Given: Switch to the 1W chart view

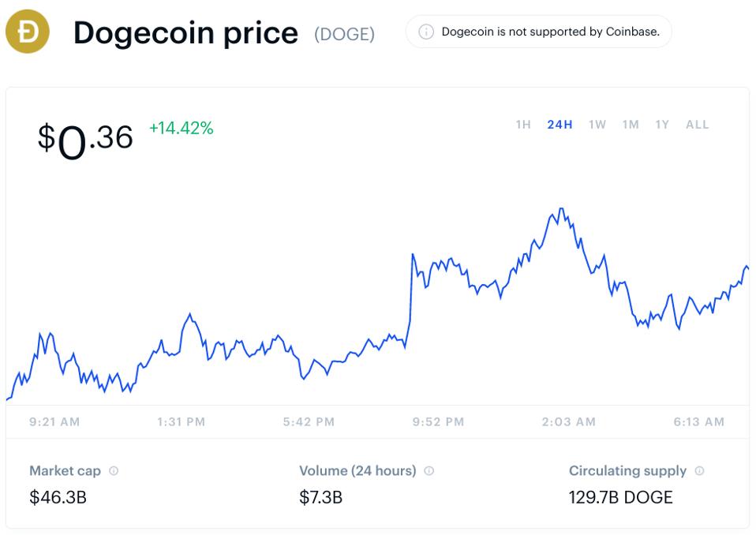Looking at the screenshot, I should point(597,125).
